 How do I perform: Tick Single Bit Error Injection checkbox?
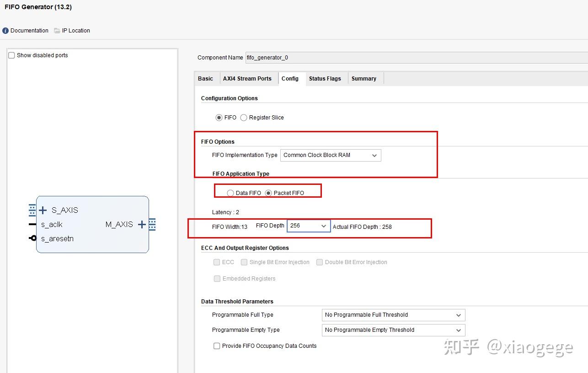pos(244,262)
